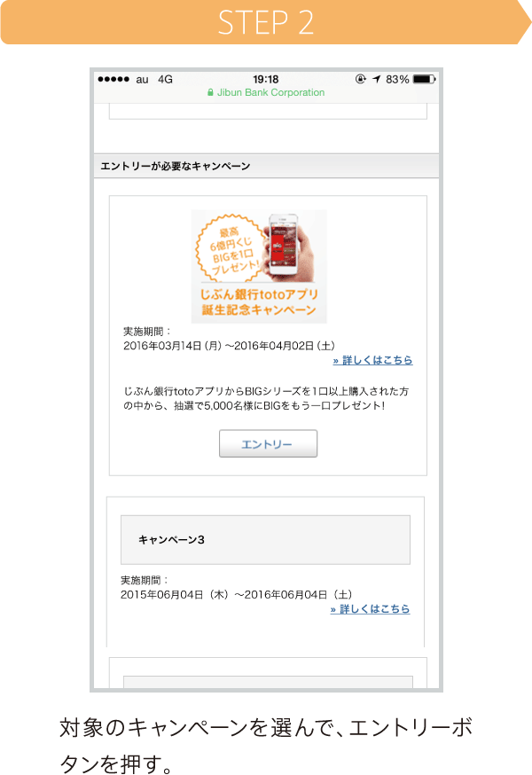The height and width of the screenshot is (775, 532).
Task: Open 詳しくはこちら link under キャンペーン3
Action: [371, 609]
